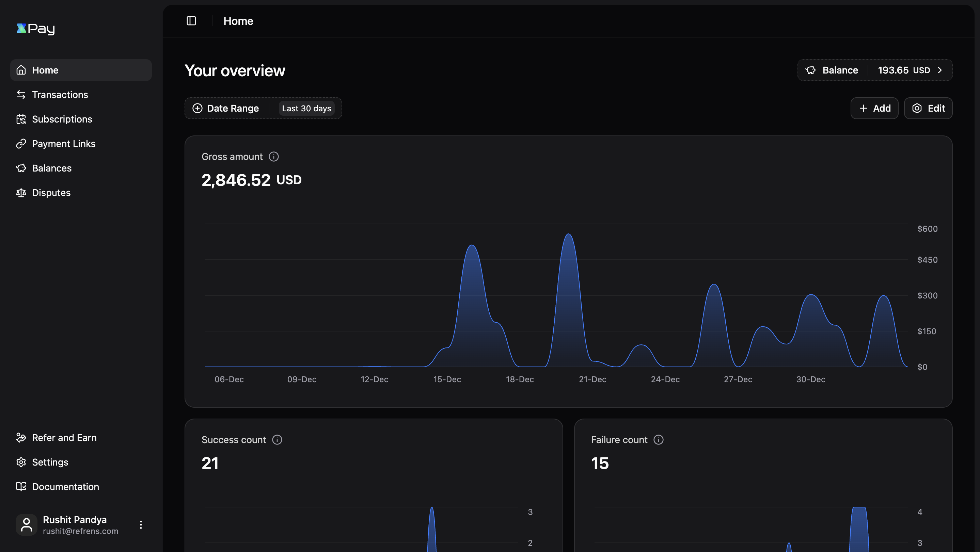The width and height of the screenshot is (980, 552).
Task: Click the Add button
Action: coord(874,108)
